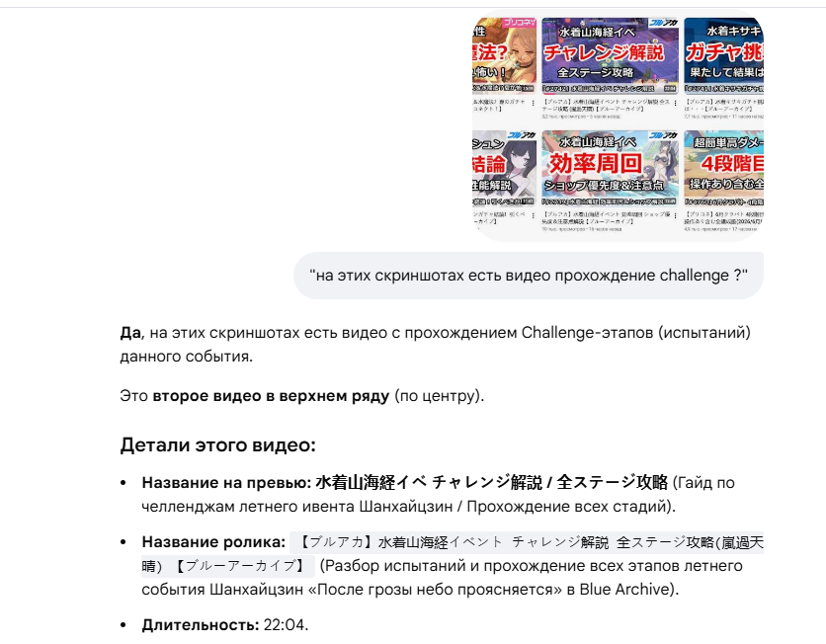Click the words "данного события."
Screen dimensions: 826x644
(187, 357)
